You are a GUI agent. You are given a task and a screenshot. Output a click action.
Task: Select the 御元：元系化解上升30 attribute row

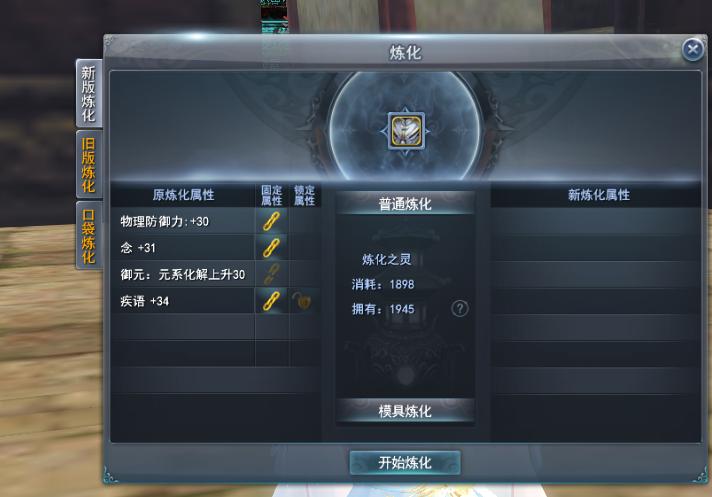(183, 274)
